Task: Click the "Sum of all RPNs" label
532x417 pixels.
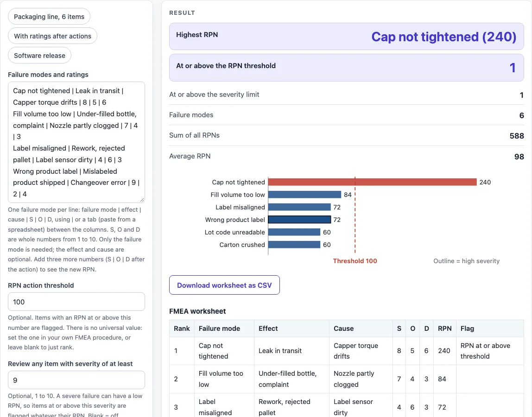Action: pyautogui.click(x=194, y=135)
